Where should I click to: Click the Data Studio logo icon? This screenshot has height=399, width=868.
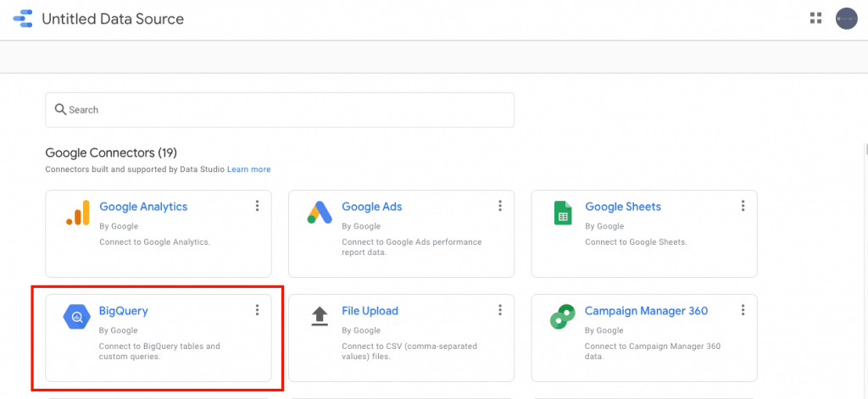pos(22,19)
